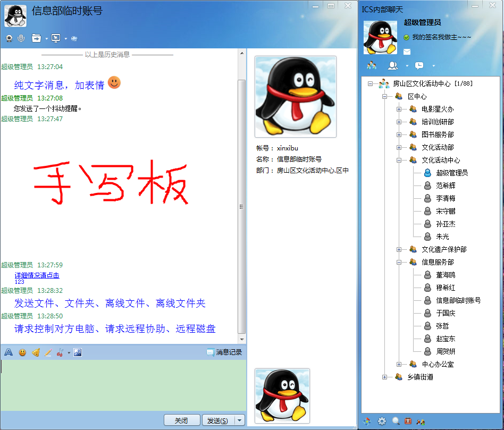Viewport: 504px width, 430px height.
Task: Open the 详细情况请点击 link
Action: pyautogui.click(x=37, y=275)
